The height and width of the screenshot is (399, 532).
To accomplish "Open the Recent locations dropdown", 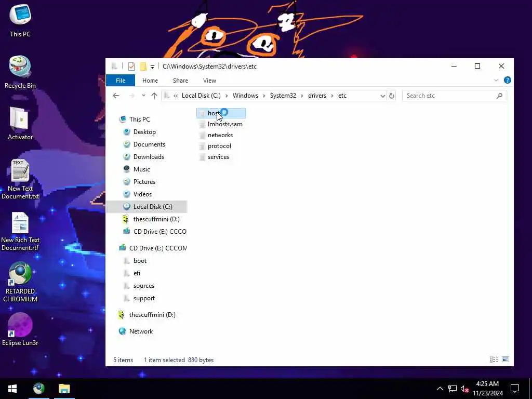I will coord(143,96).
